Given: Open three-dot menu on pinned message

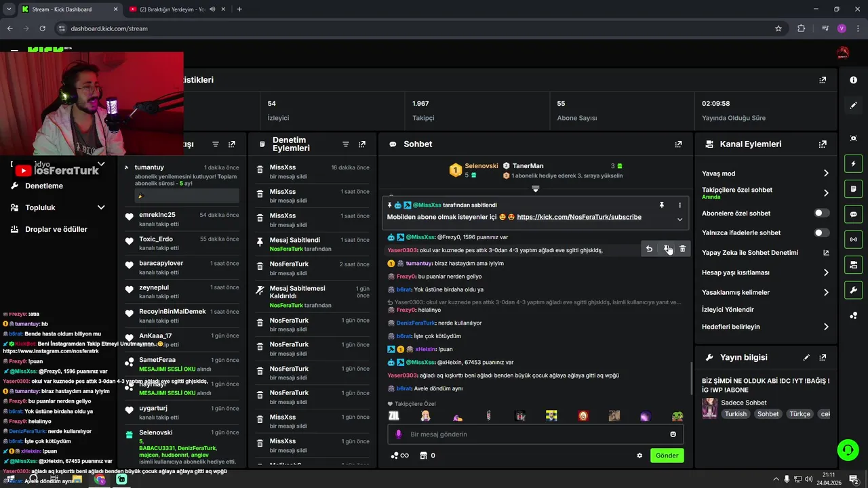Looking at the screenshot, I should click(x=679, y=205).
